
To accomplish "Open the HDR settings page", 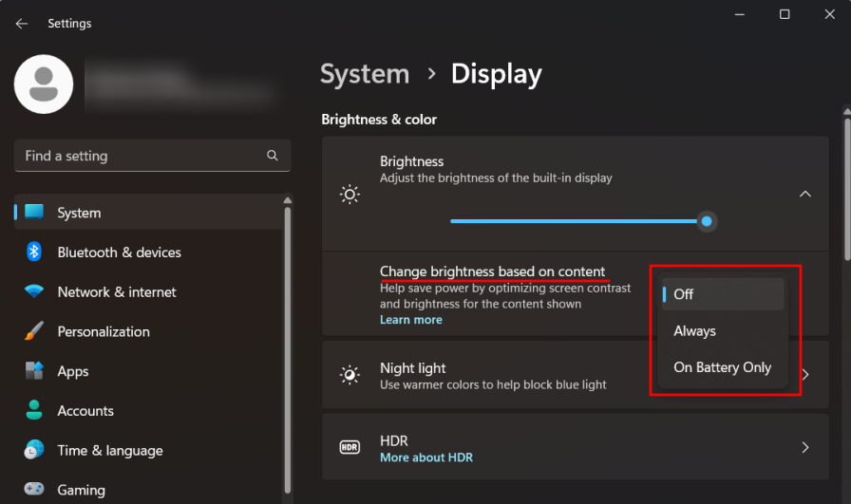I will pos(575,447).
